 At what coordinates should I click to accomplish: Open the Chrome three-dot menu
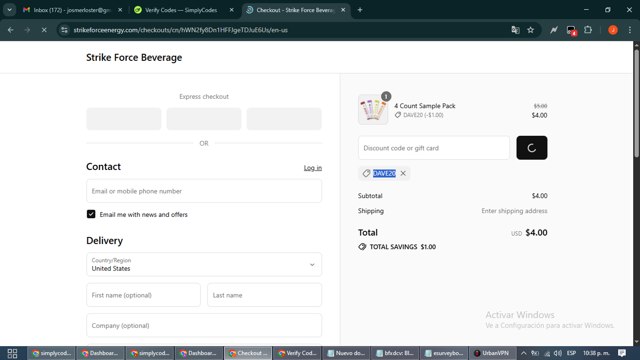pyautogui.click(x=630, y=30)
